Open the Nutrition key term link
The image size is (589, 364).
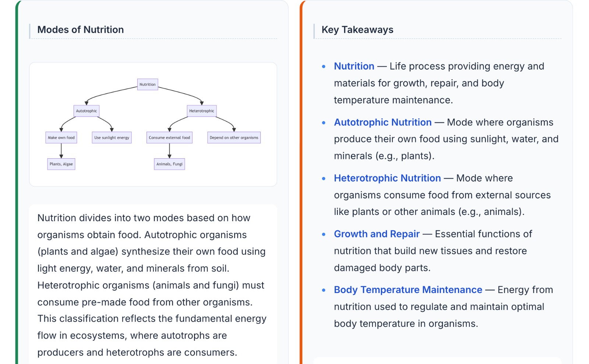354,66
